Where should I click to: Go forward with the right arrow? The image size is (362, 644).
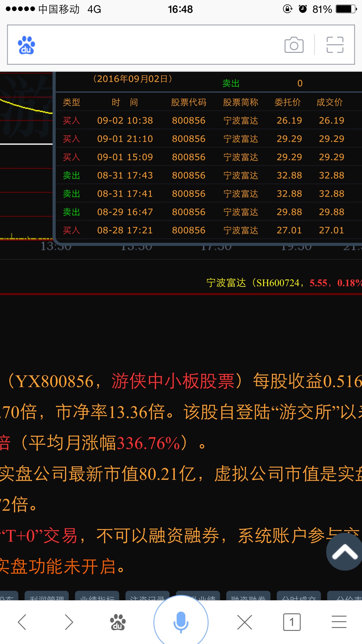[69, 622]
